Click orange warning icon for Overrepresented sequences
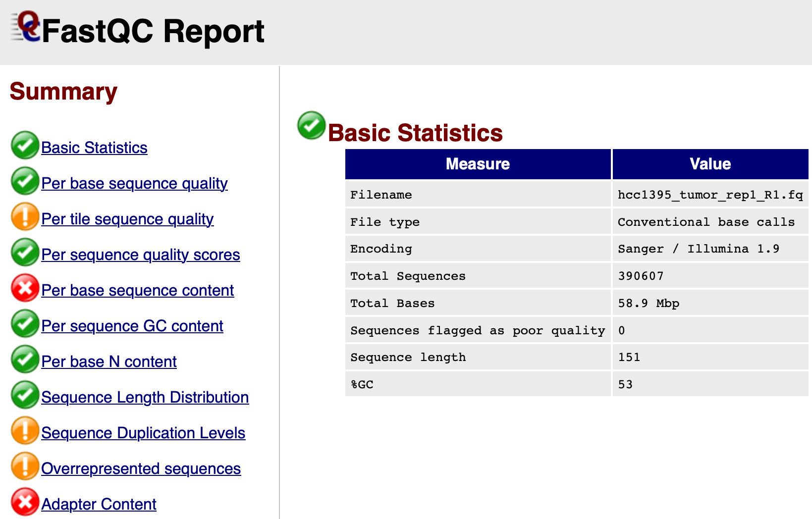The height and width of the screenshot is (519, 812). (x=25, y=467)
